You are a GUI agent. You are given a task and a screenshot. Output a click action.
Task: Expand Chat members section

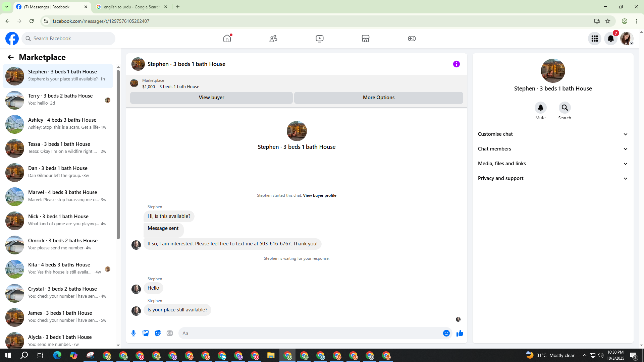553,149
